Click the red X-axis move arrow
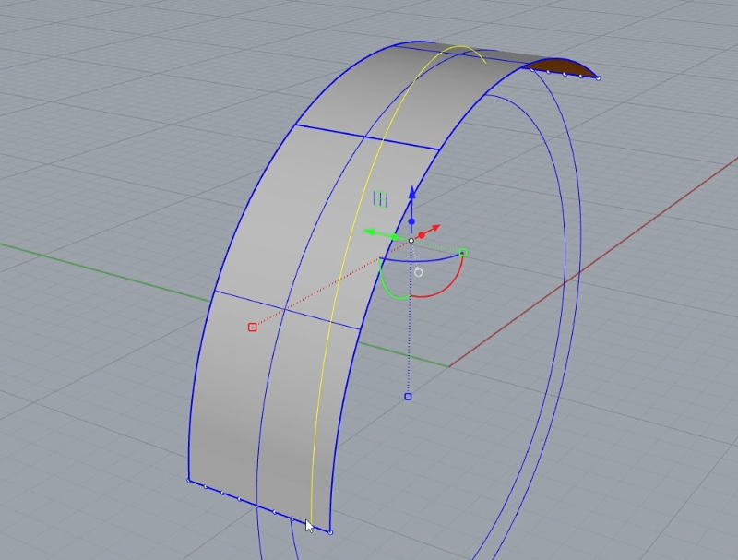The image size is (738, 560). [435, 229]
